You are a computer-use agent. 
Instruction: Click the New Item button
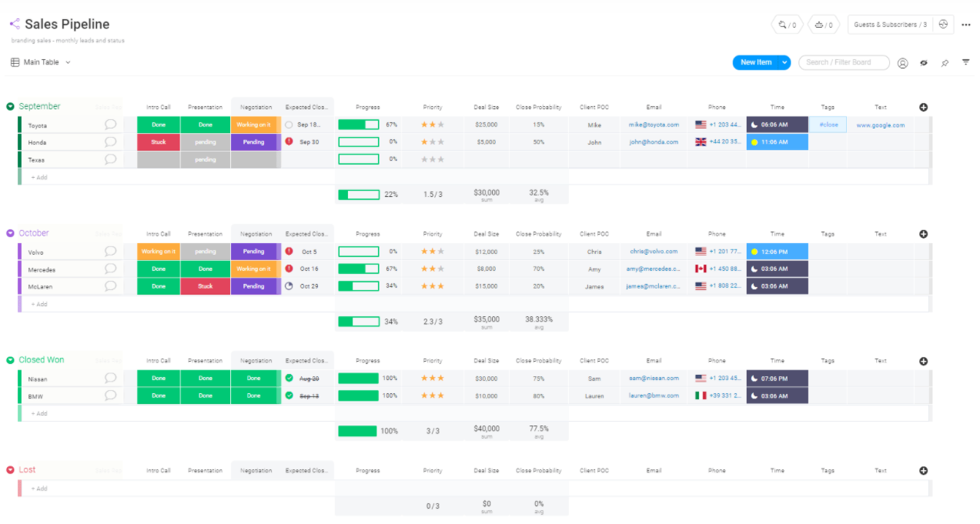pyautogui.click(x=755, y=62)
